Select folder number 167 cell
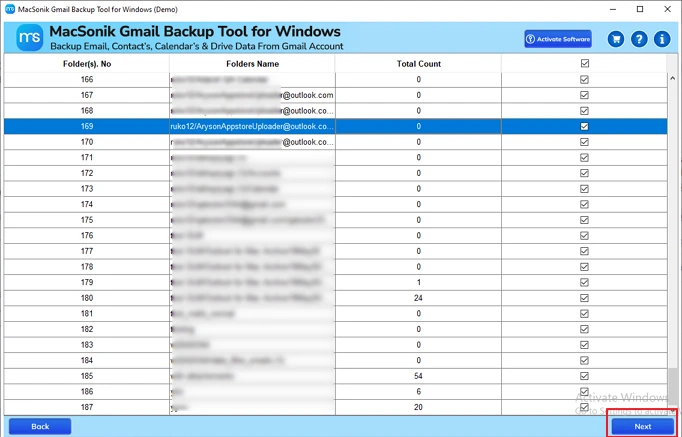682x437 pixels. [87, 95]
